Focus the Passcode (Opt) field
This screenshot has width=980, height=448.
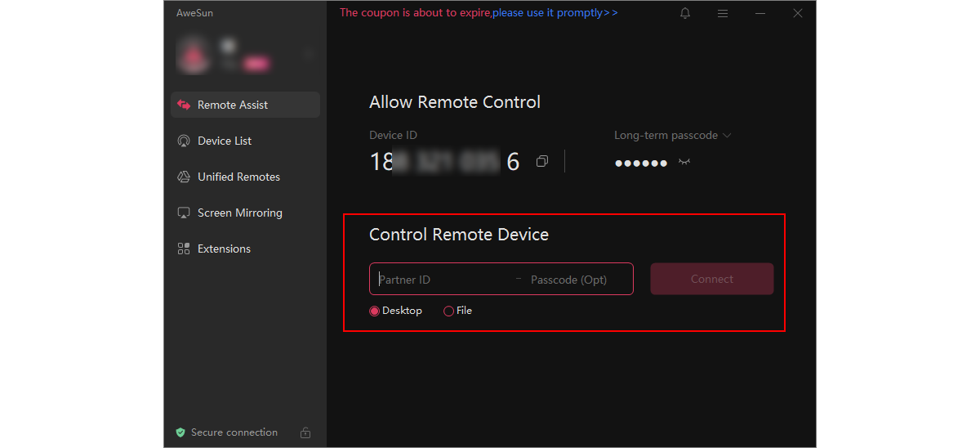[x=578, y=280]
